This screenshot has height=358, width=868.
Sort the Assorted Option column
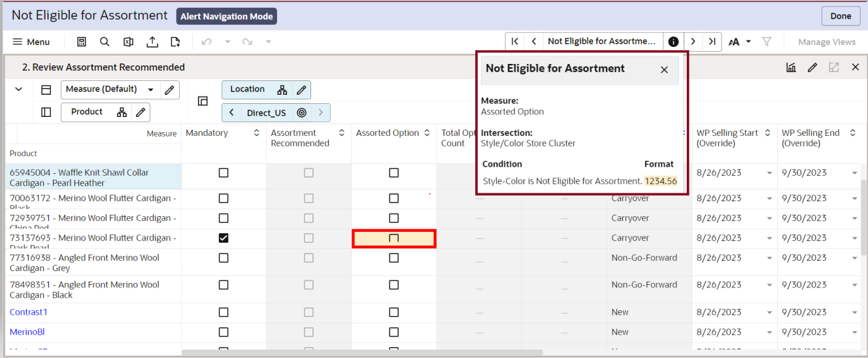[427, 133]
